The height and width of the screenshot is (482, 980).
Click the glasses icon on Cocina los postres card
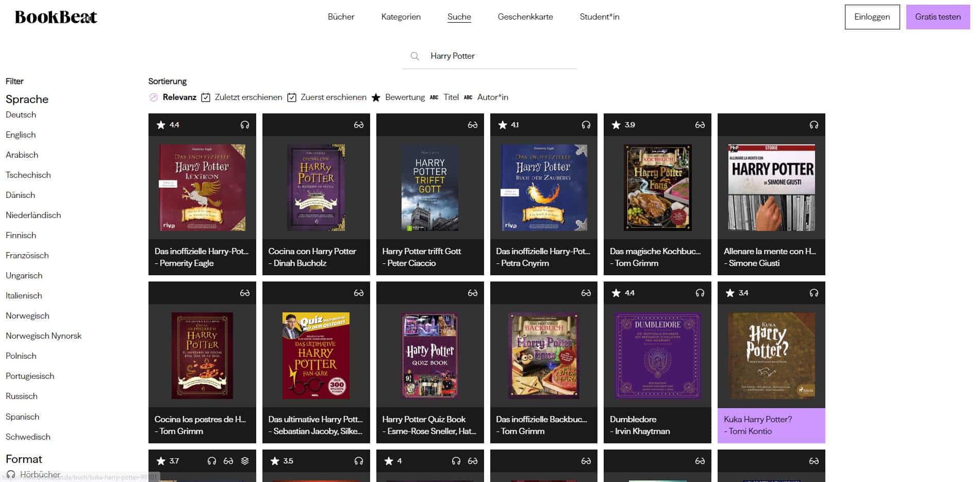pos(245,293)
